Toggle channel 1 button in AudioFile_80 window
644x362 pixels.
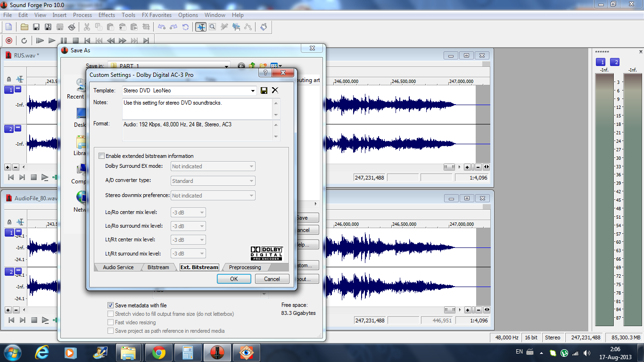point(9,232)
